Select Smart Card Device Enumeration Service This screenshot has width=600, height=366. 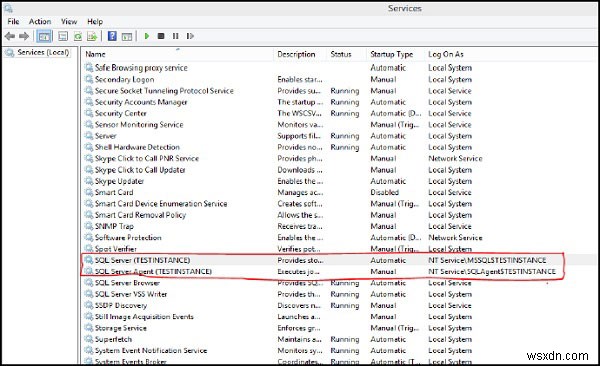tap(161, 204)
